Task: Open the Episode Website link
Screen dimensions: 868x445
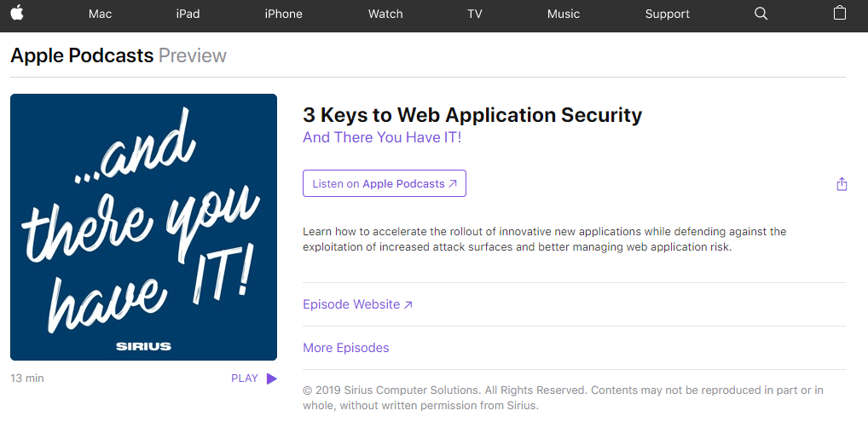Action: coord(357,304)
